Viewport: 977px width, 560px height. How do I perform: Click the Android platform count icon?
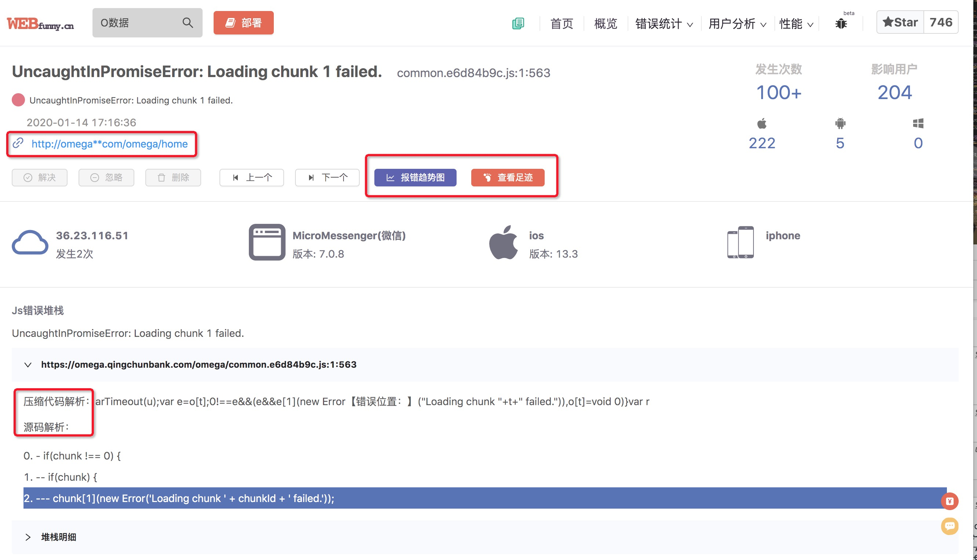click(840, 124)
